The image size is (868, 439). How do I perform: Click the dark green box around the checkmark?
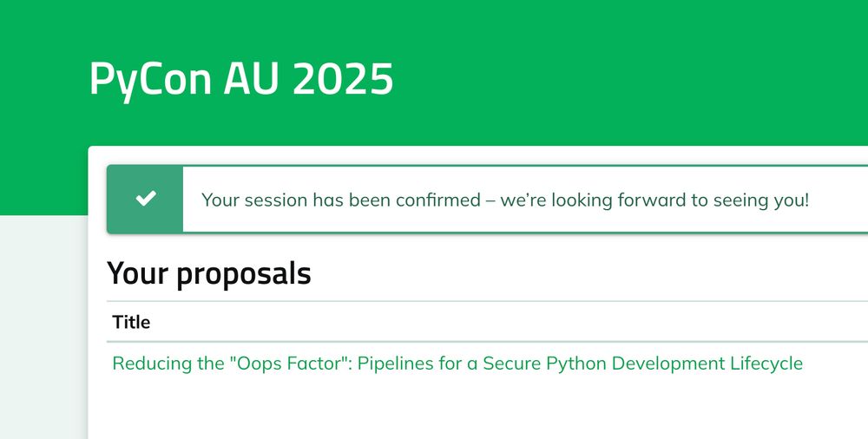[145, 200]
